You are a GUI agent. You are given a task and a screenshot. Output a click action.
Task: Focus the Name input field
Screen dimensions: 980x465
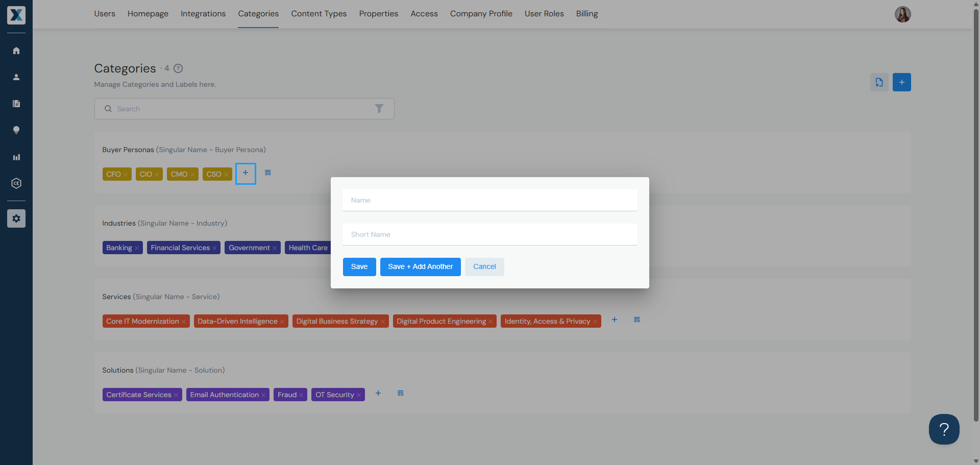pos(490,200)
